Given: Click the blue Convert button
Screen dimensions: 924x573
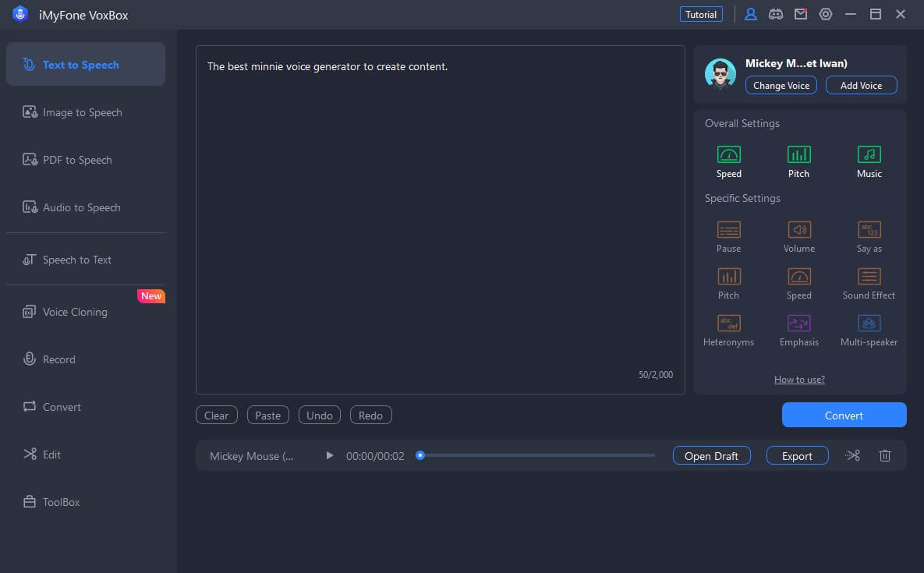Looking at the screenshot, I should pyautogui.click(x=844, y=416).
